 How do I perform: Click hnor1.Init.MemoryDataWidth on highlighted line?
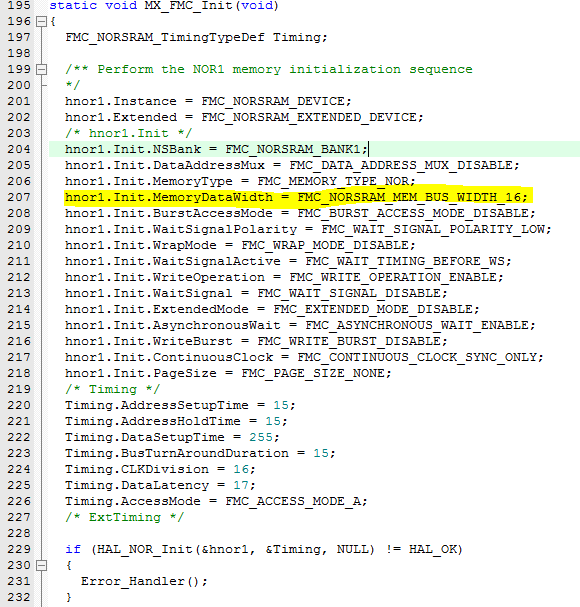pyautogui.click(x=169, y=197)
